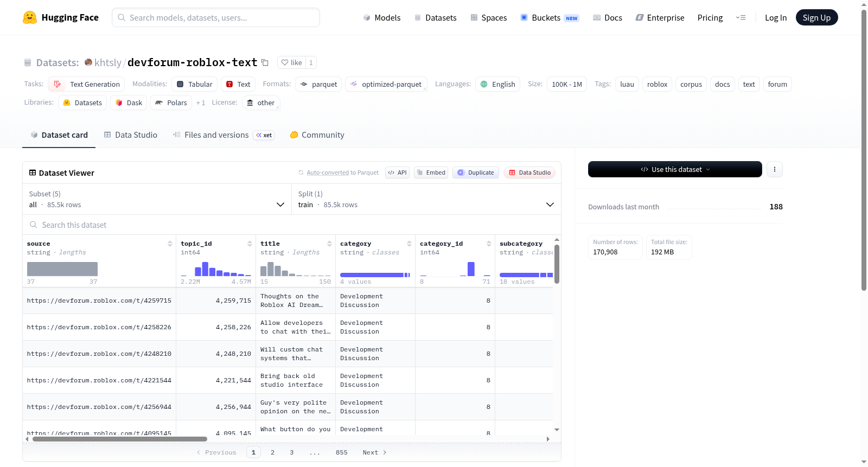868x467 pixels.
Task: Switch to the Dataset card tab
Action: (x=59, y=135)
